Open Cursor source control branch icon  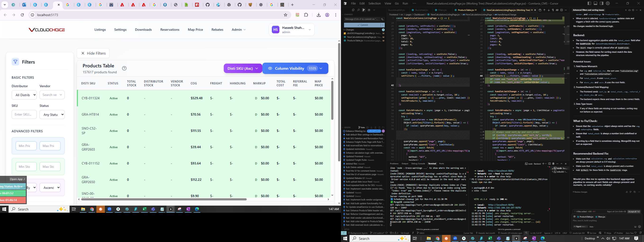pyautogui.click(x=364, y=10)
